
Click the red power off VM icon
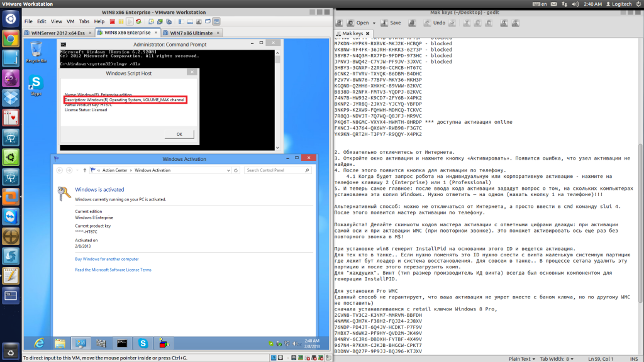pos(113,21)
